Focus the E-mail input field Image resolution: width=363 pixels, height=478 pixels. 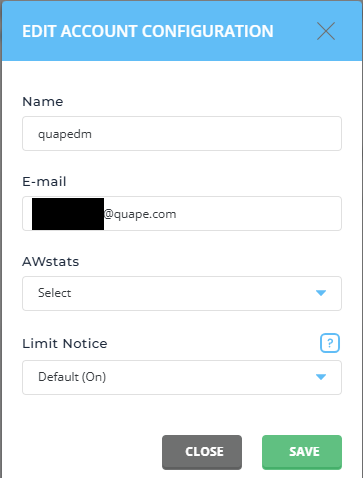pyautogui.click(x=182, y=213)
